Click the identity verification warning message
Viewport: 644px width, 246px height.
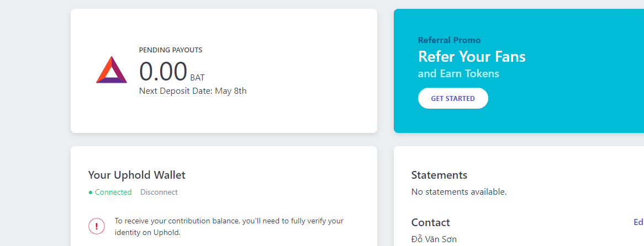click(229, 227)
